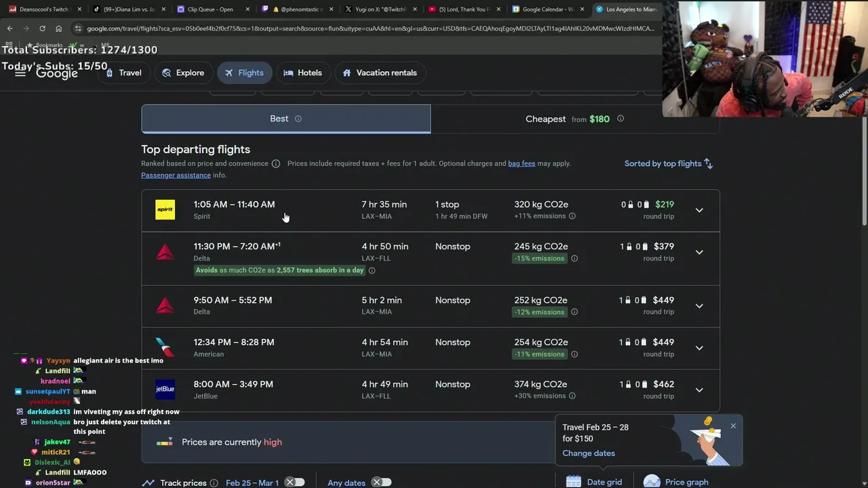Screen dimensions: 868x488
Task: Open info icon beside 'Ranked based on price'
Action: pyautogui.click(x=275, y=163)
